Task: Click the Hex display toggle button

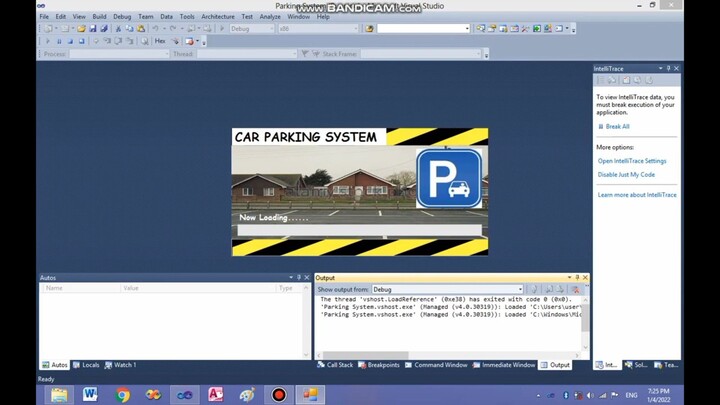Action: (x=160, y=41)
